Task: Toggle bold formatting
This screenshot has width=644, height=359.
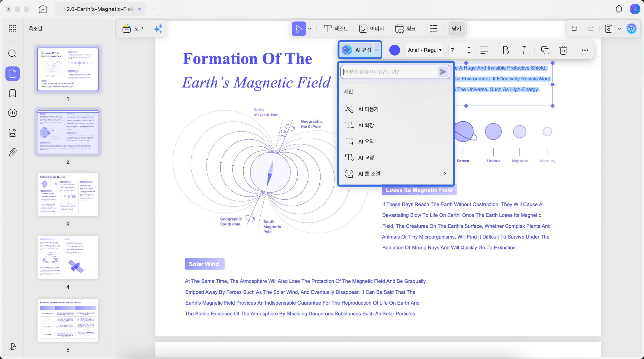Action: [505, 50]
